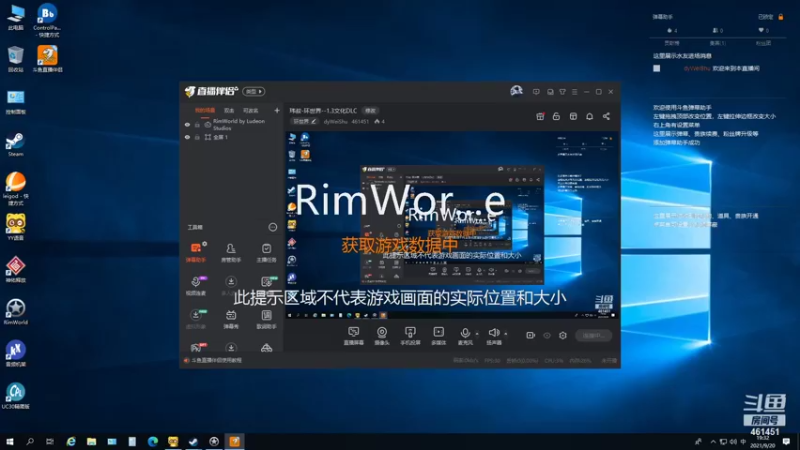
Task: Open the last tab in Danmaku overlay
Action: (x=763, y=43)
